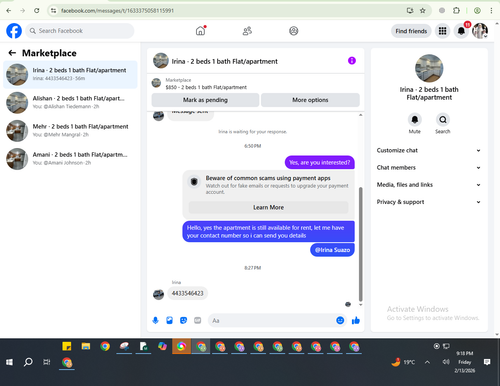Expand the Chat members section
Screen dimensions: 500x386
point(429,168)
